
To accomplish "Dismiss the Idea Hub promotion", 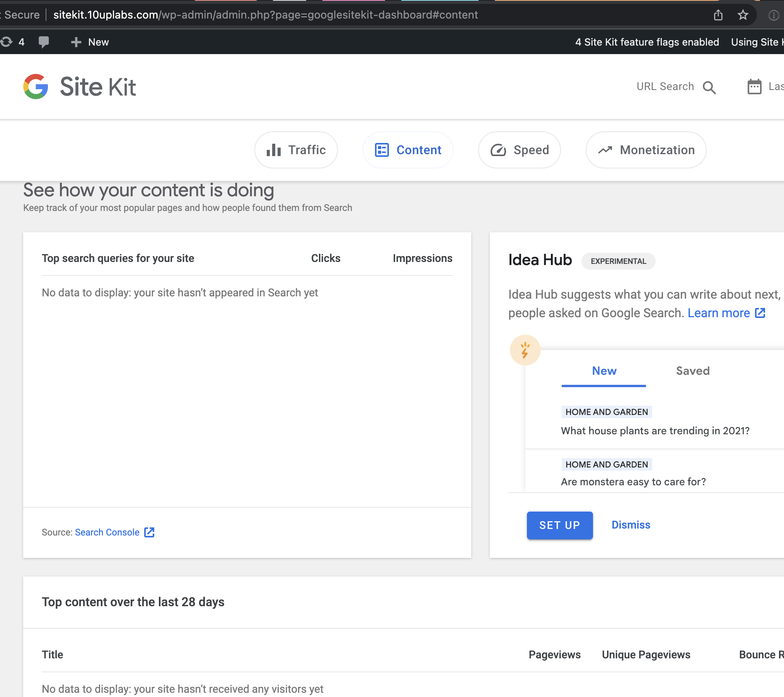I will (631, 525).
